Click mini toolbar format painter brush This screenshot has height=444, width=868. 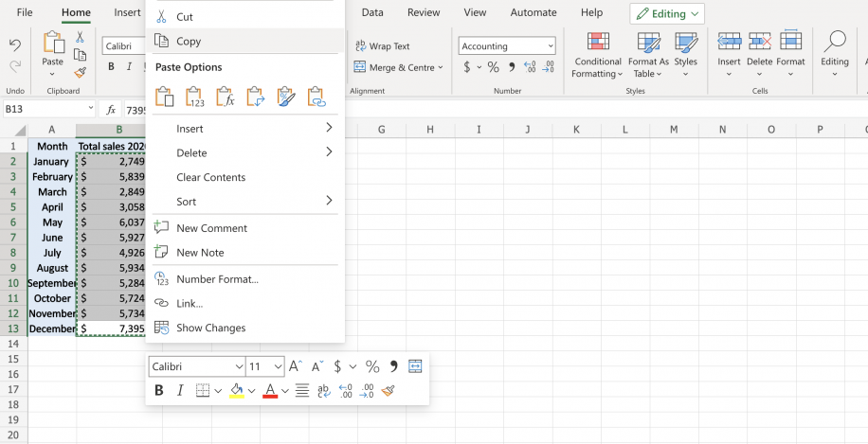coord(389,391)
